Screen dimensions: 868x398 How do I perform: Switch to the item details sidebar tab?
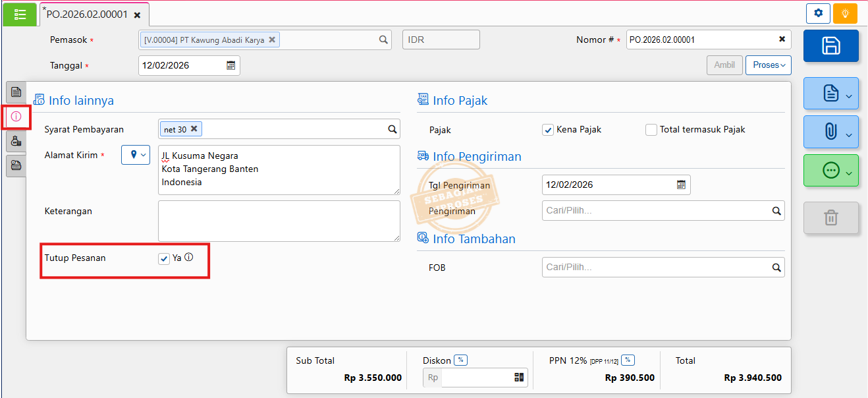point(16,92)
